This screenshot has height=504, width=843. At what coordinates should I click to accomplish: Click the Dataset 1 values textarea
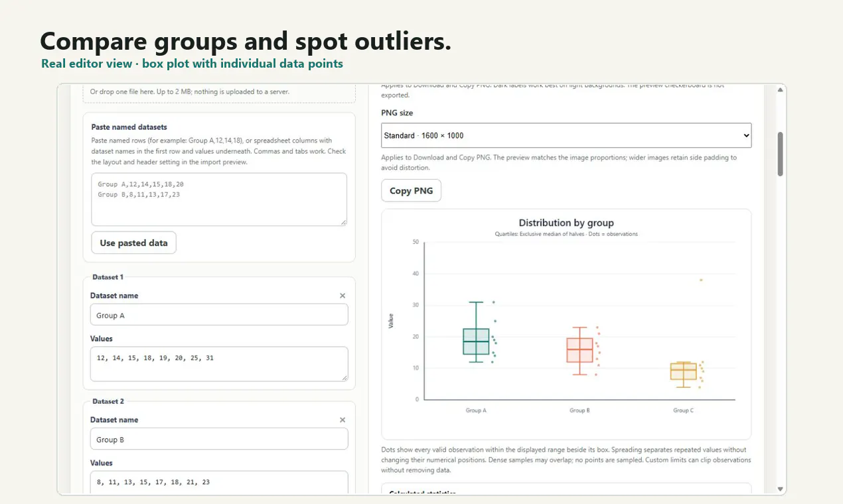219,364
